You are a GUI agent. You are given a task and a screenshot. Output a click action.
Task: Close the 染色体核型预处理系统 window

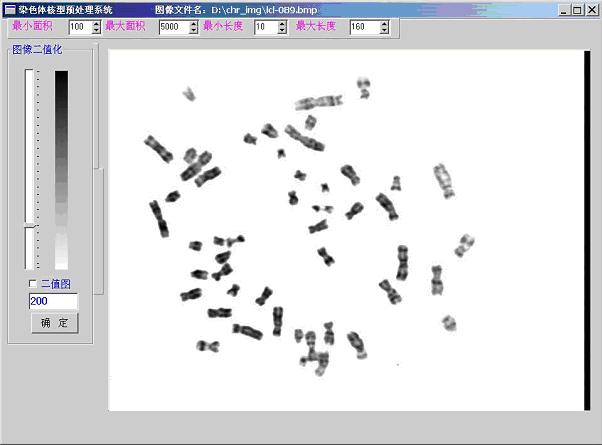(591, 9)
